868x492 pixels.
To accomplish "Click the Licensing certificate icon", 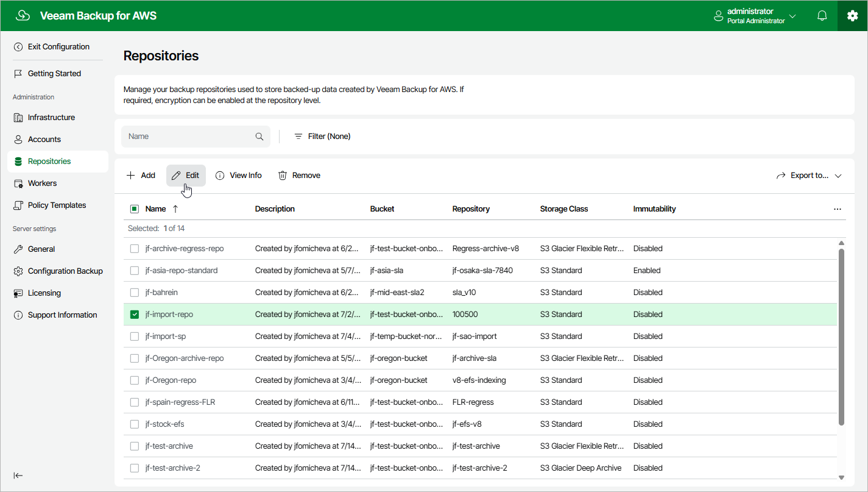I will click(18, 293).
